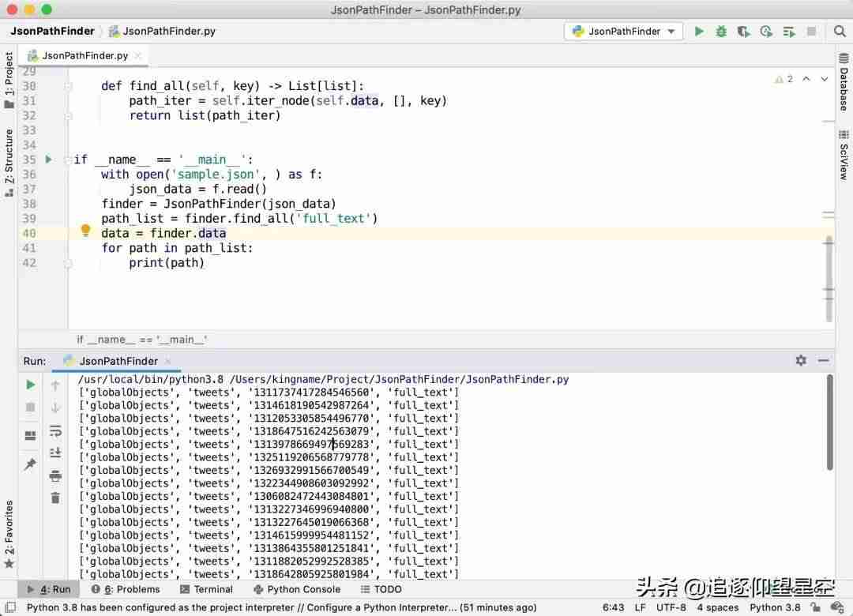Open the SciView side panel
Screen dimensions: 853x616
(844, 155)
